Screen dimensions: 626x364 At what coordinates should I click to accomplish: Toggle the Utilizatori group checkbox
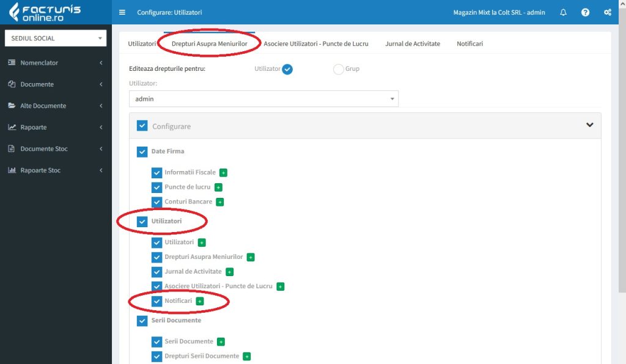(142, 222)
